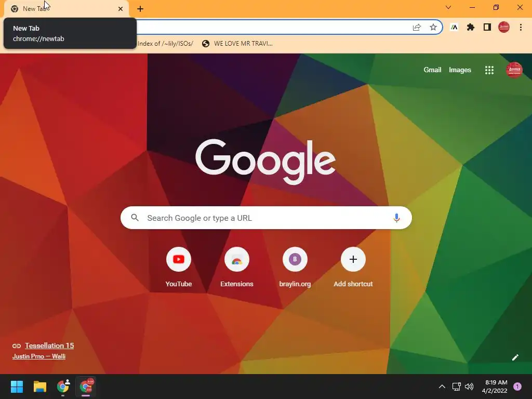
Task: Open the notification badge showing 1
Action: point(517,387)
